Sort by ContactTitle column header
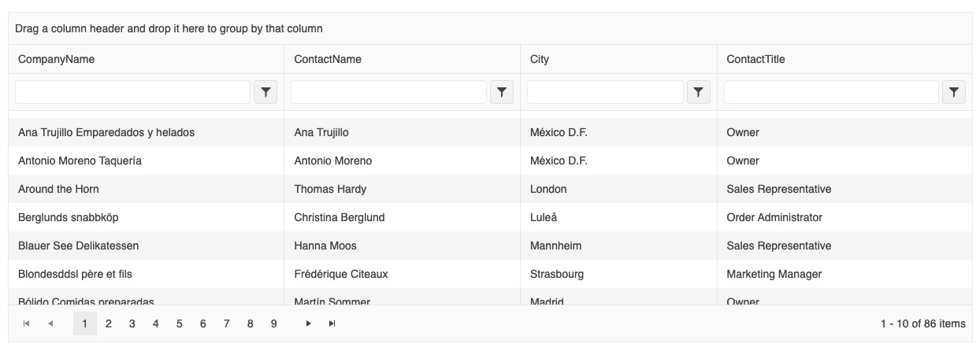 (755, 59)
